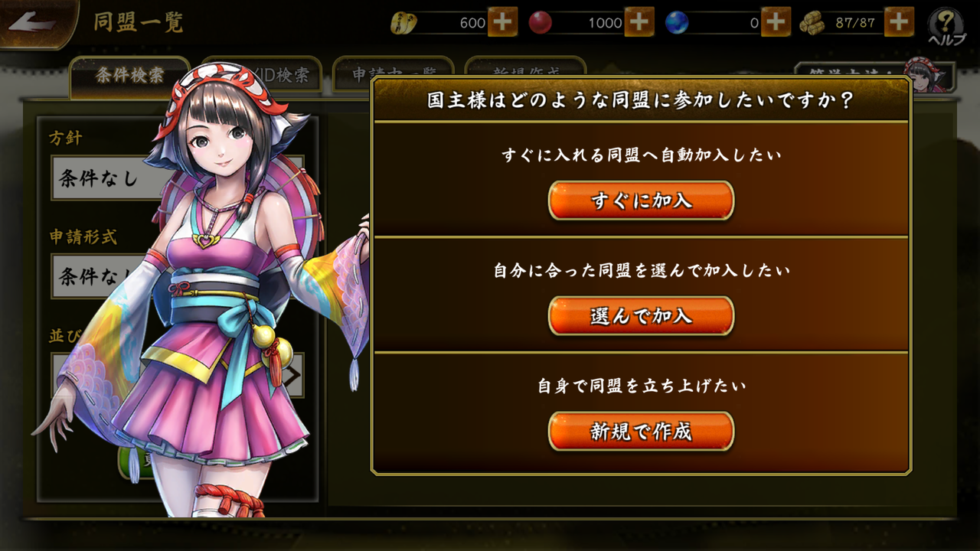Click the sort order right arrow
The width and height of the screenshot is (980, 551).
293,376
